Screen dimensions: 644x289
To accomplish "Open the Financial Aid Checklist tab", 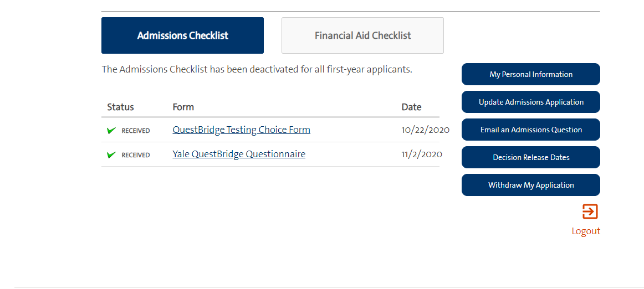I will (362, 35).
